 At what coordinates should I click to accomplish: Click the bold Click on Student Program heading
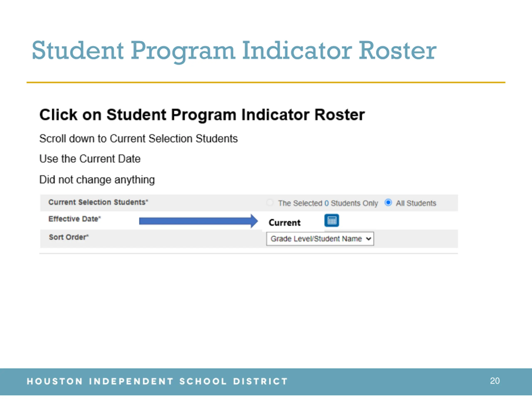tap(202, 115)
